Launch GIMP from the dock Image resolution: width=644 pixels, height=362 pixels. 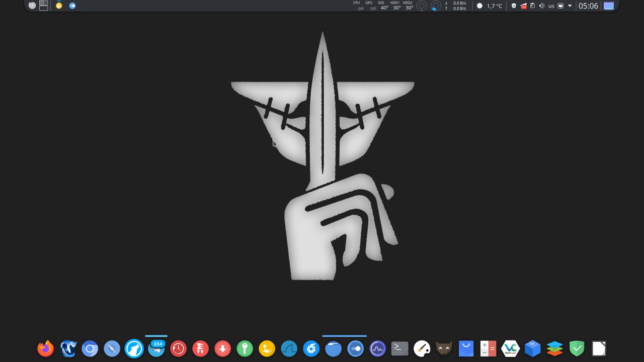coord(444,348)
